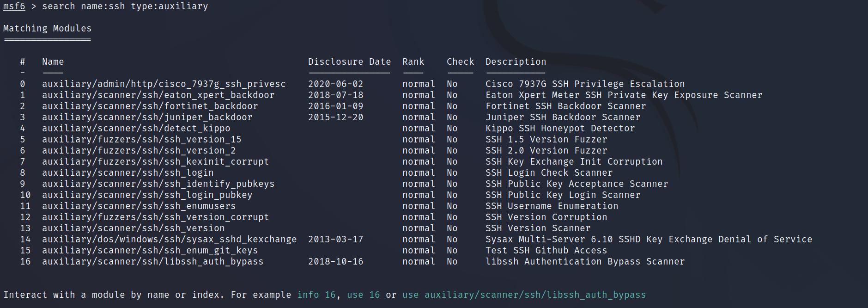Click the 'use auxiliary/scanner/ssh/libssh_auth_bypass' example
Viewport: 868px width, 308px height.
click(x=524, y=295)
